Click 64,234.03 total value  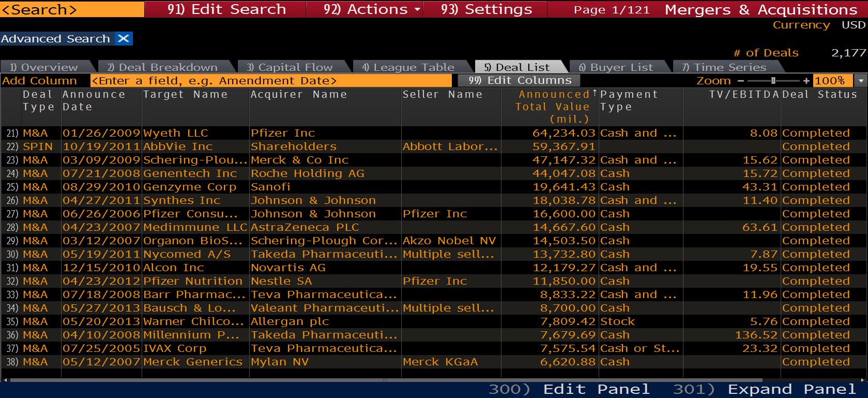[x=564, y=133]
